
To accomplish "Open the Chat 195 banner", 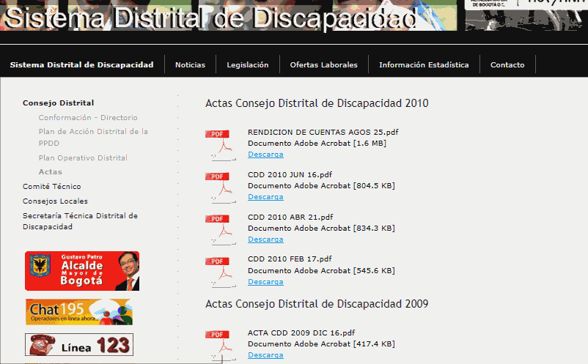I will [x=78, y=312].
